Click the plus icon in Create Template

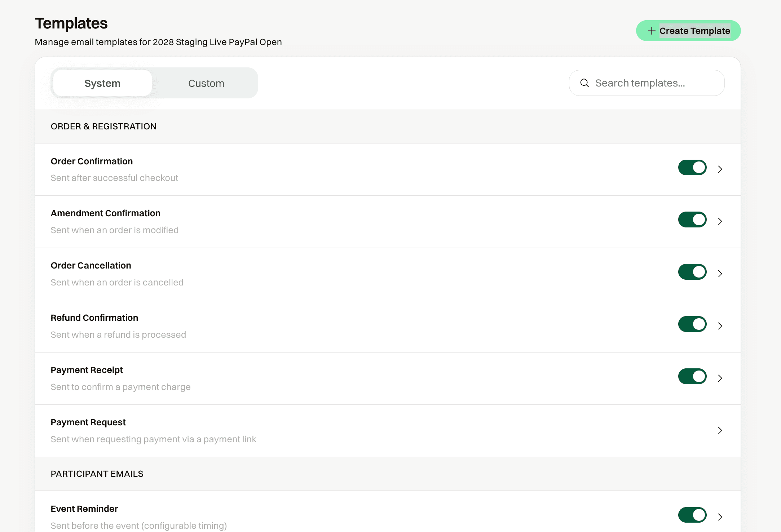point(651,31)
